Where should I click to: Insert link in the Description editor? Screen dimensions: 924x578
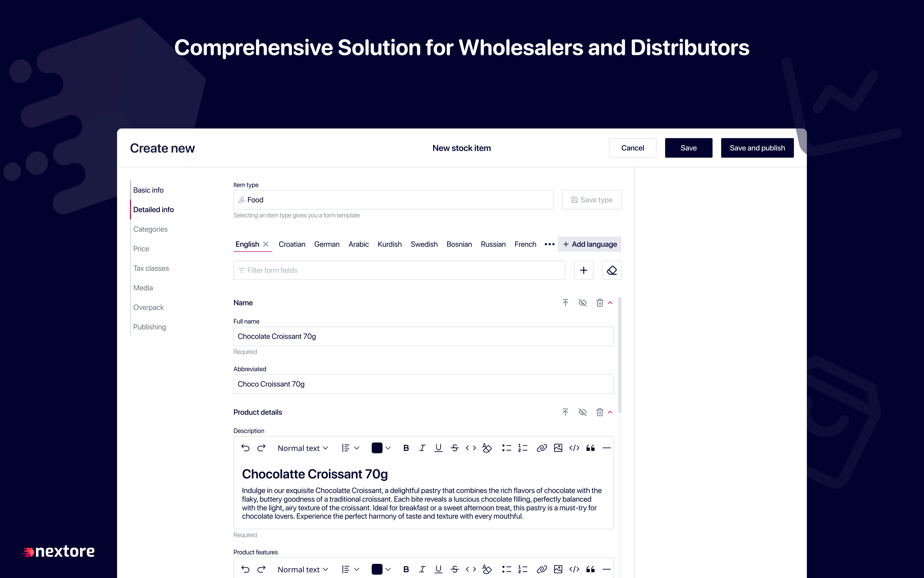click(x=542, y=448)
